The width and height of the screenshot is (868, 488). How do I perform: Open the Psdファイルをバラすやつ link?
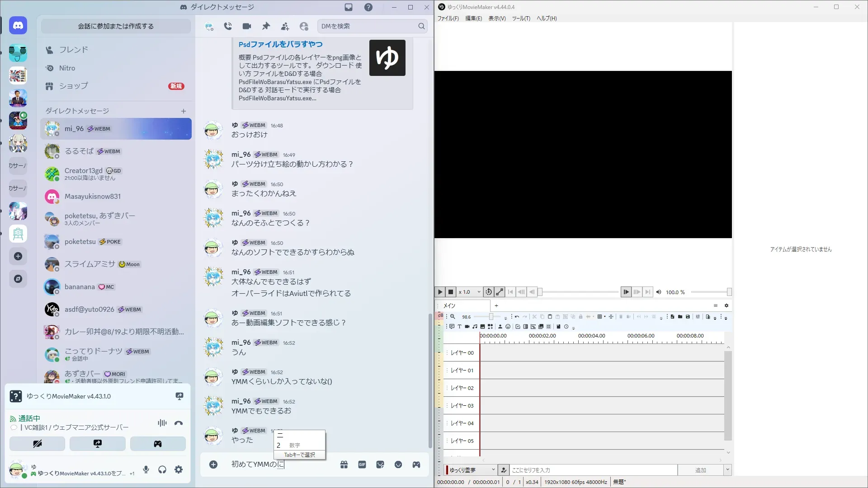[280, 44]
